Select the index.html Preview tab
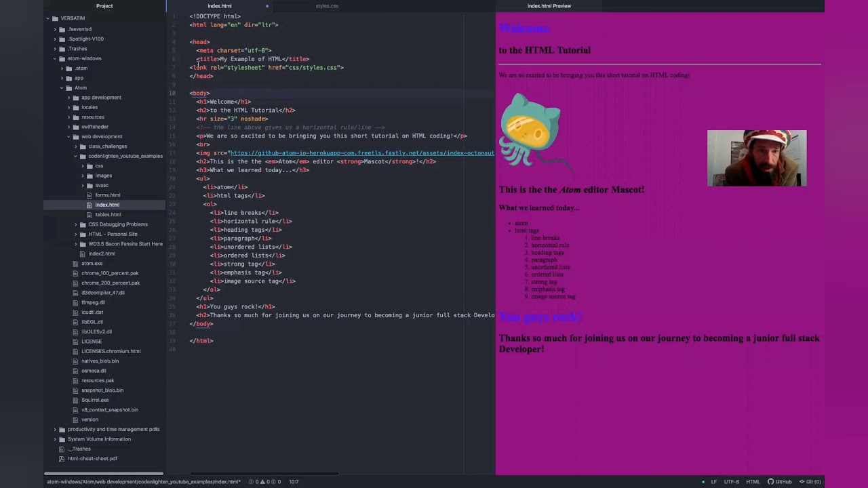This screenshot has height=488, width=868. [x=549, y=6]
